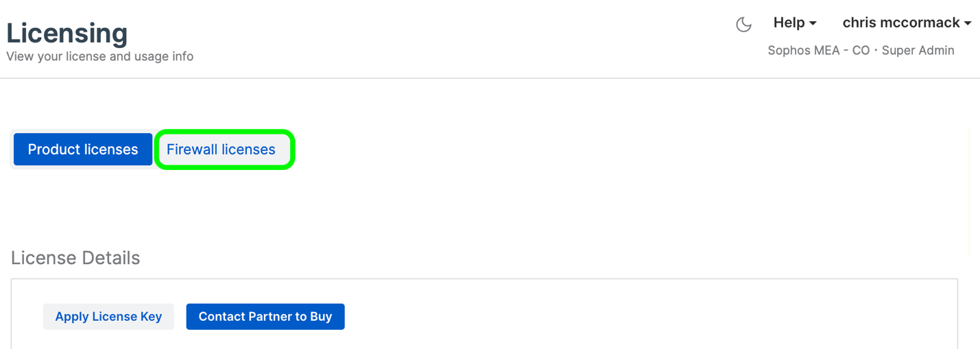Click the Licensing page heading
This screenshot has height=349, width=980.
[67, 32]
